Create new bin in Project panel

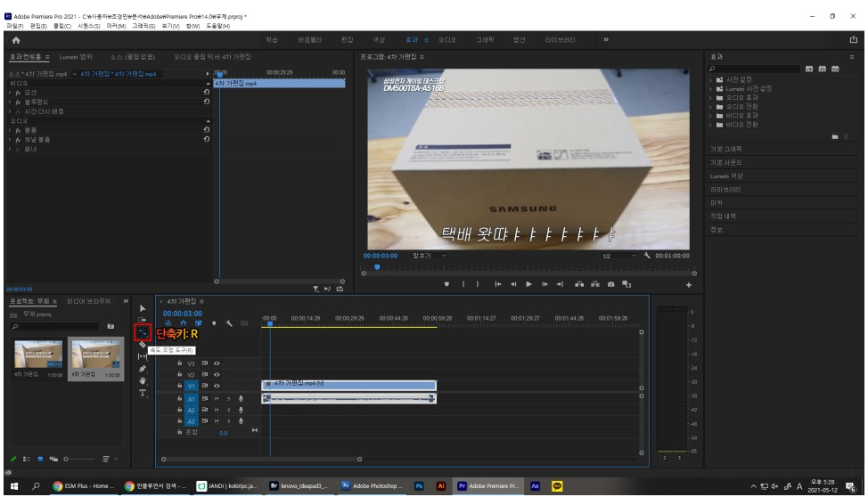(x=111, y=327)
